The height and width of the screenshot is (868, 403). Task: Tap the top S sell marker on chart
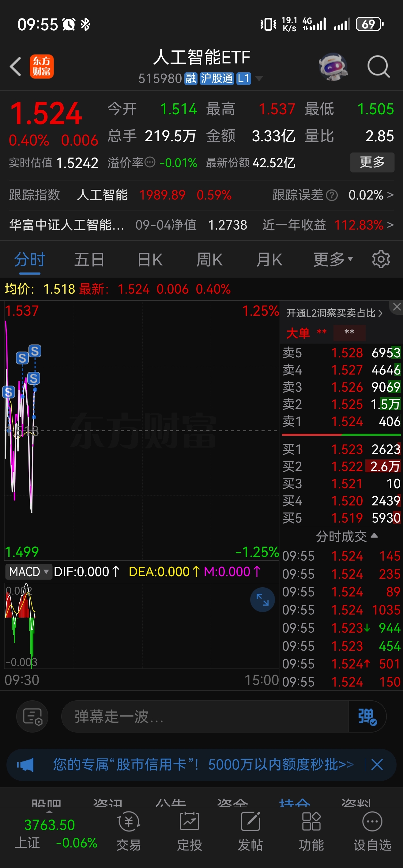[x=35, y=351]
